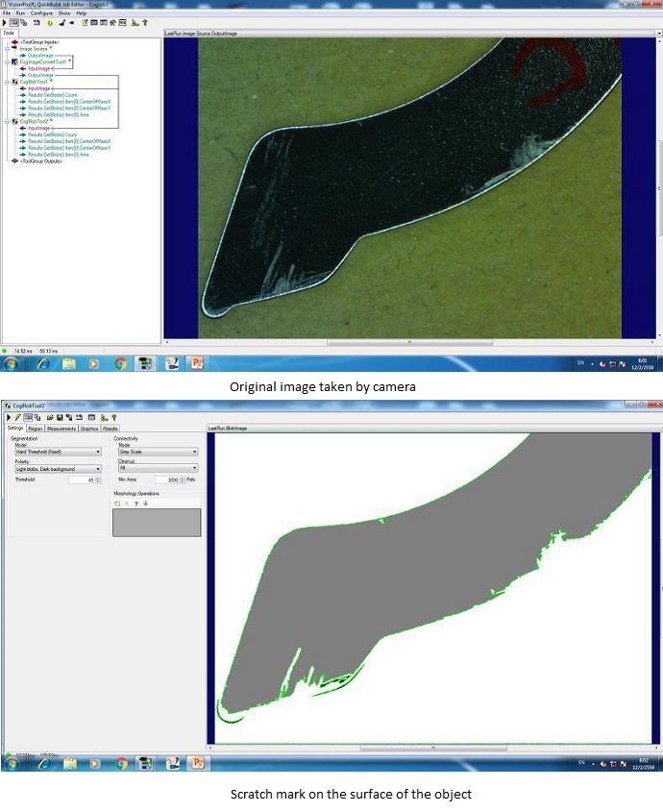
Task: Add a new morphology operation
Action: [x=117, y=503]
